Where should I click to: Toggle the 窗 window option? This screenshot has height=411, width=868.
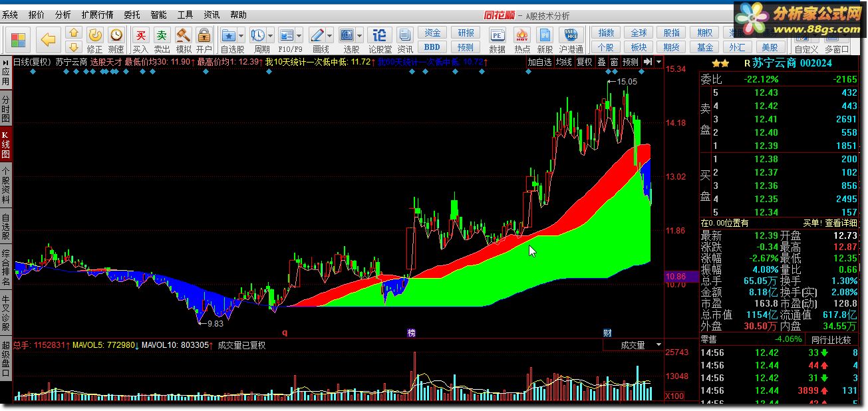(x=614, y=62)
